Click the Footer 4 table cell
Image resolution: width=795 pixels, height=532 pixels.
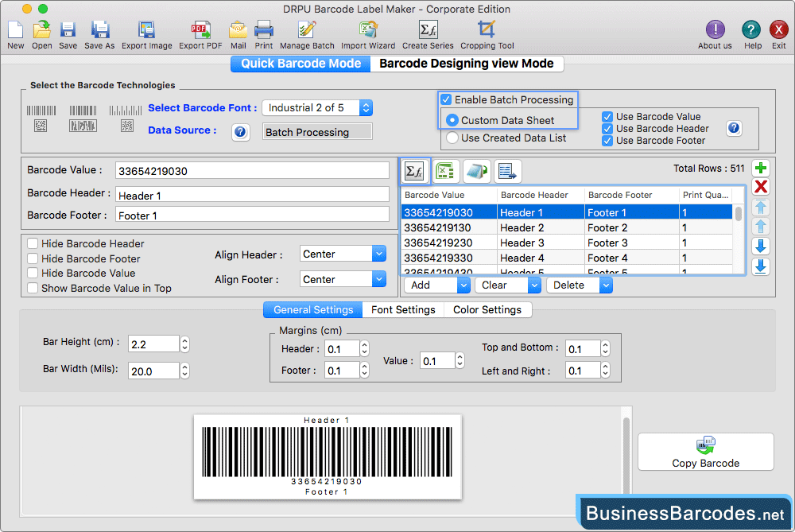(632, 258)
